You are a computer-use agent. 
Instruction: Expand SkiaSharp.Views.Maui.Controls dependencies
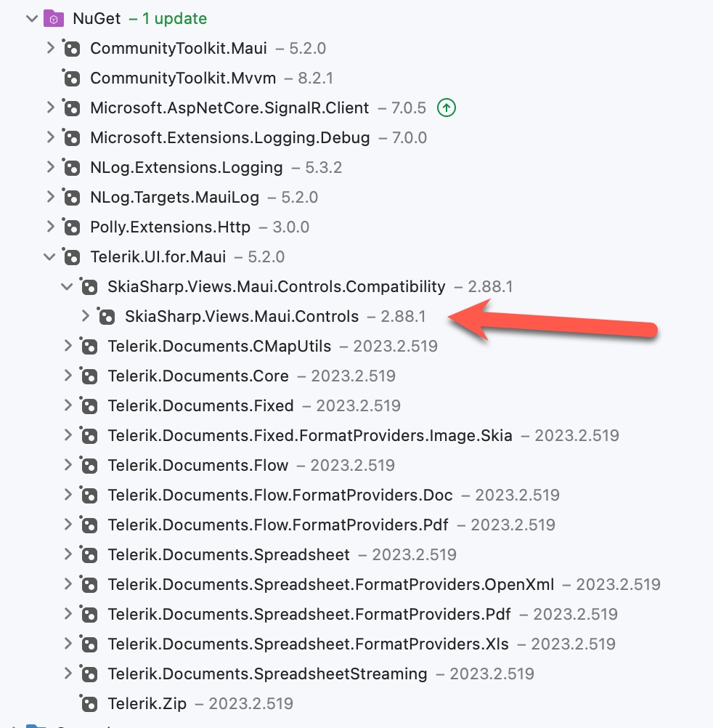pyautogui.click(x=85, y=316)
